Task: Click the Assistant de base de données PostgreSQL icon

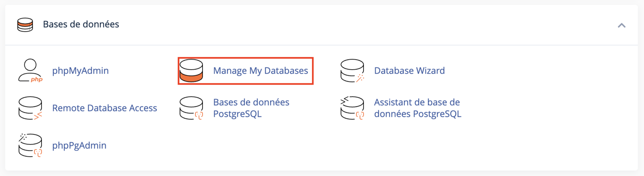Action: [352, 108]
